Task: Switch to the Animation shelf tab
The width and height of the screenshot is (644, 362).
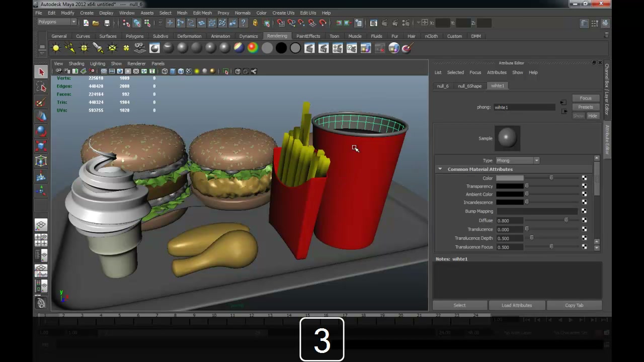Action: click(x=220, y=36)
